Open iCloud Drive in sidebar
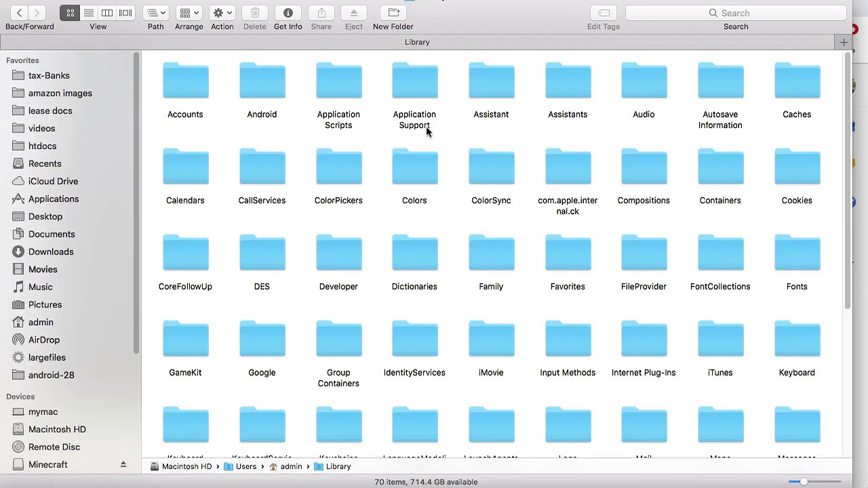This screenshot has width=868, height=488. [53, 181]
